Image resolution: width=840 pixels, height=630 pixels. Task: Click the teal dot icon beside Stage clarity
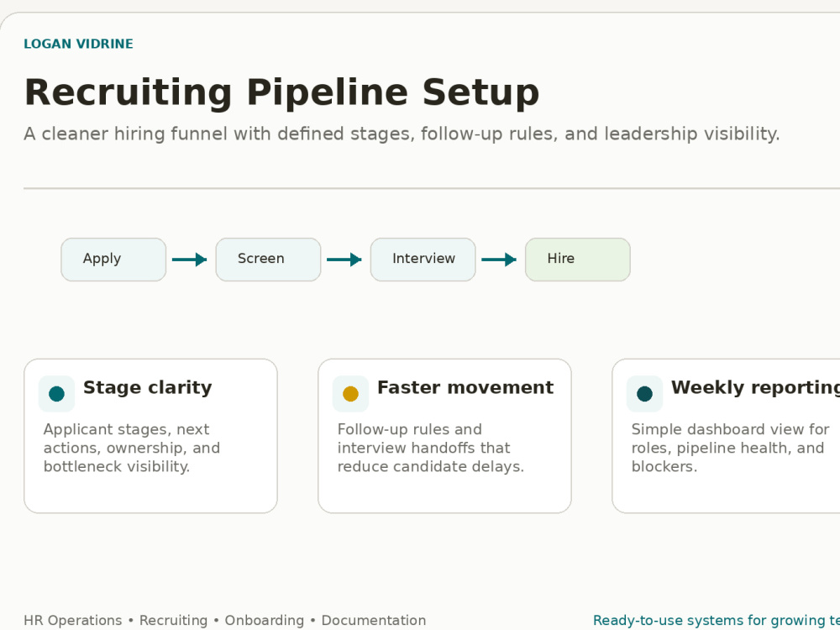(x=57, y=394)
